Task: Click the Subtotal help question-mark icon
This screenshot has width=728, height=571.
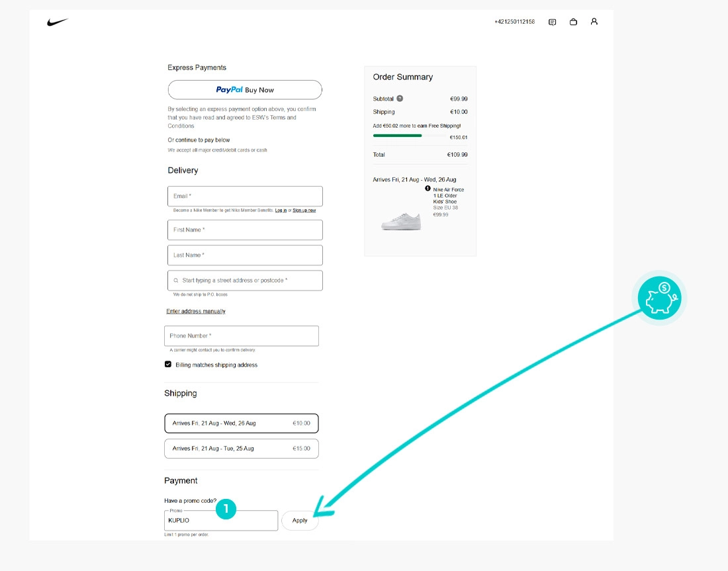Action: pyautogui.click(x=400, y=99)
